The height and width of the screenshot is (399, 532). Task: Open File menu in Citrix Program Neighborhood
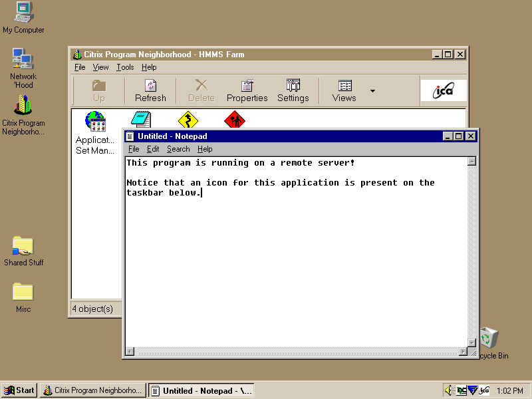click(80, 67)
